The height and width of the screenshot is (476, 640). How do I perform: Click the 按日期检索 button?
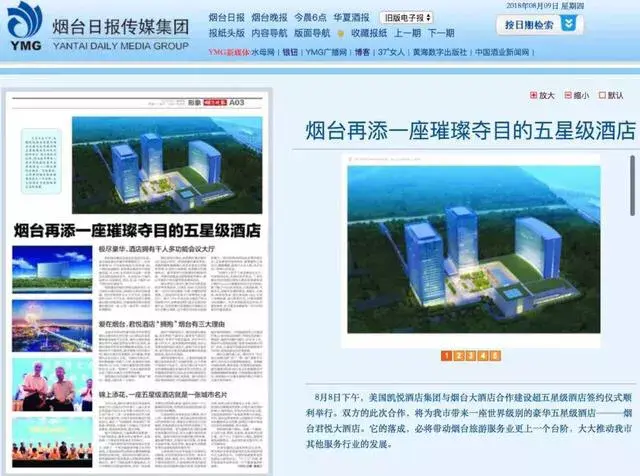540,25
